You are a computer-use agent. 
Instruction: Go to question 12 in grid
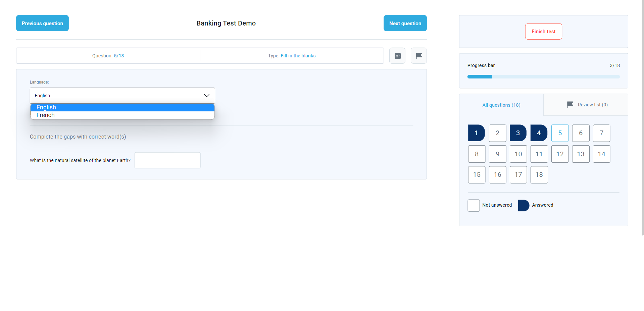pyautogui.click(x=560, y=154)
